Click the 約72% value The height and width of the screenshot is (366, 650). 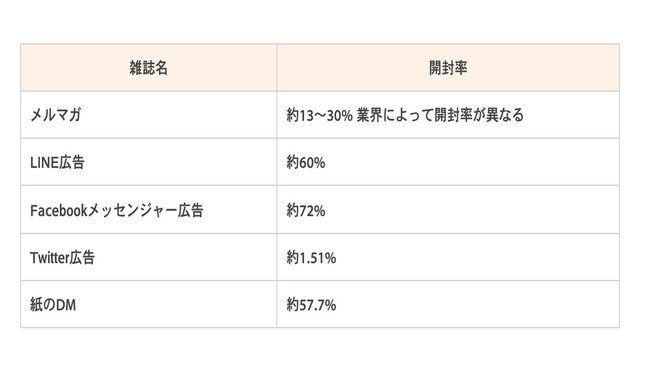pos(306,211)
